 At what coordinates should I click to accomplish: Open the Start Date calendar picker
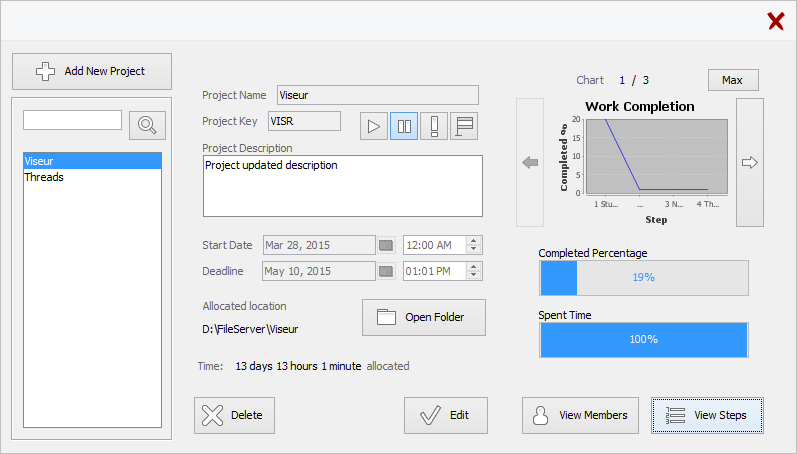click(x=386, y=245)
